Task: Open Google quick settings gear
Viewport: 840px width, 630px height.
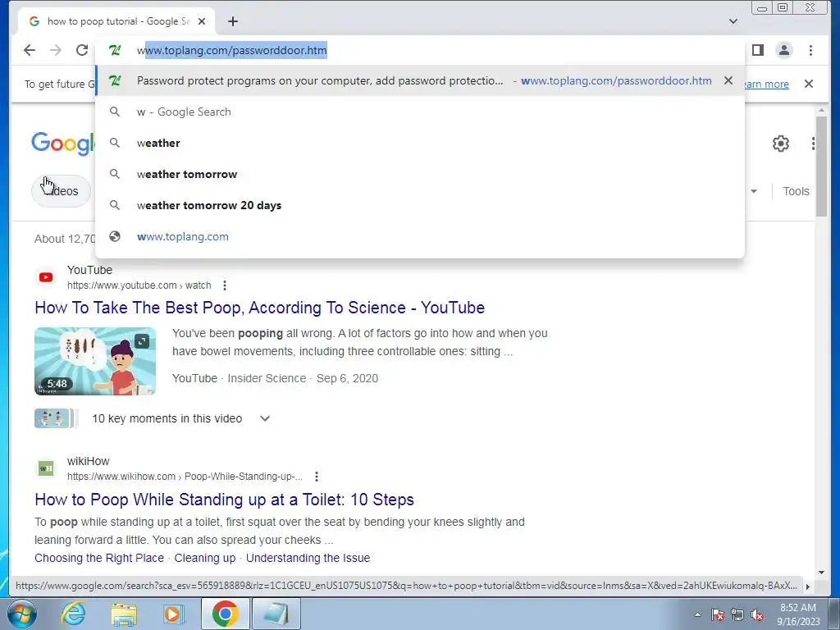Action: point(781,144)
